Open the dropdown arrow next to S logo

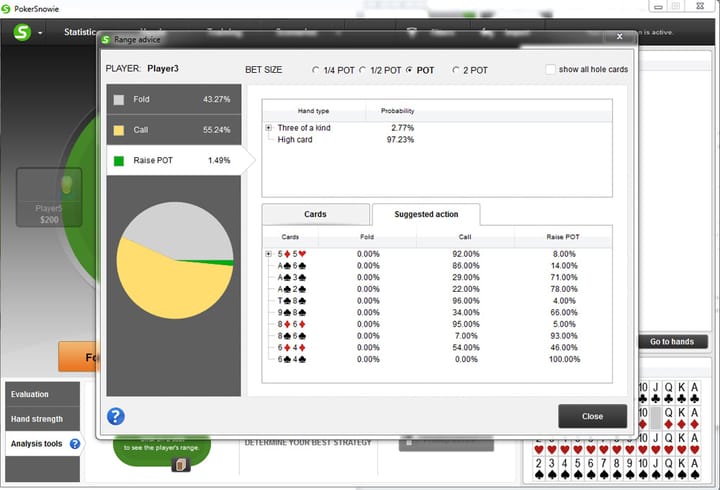pos(40,33)
